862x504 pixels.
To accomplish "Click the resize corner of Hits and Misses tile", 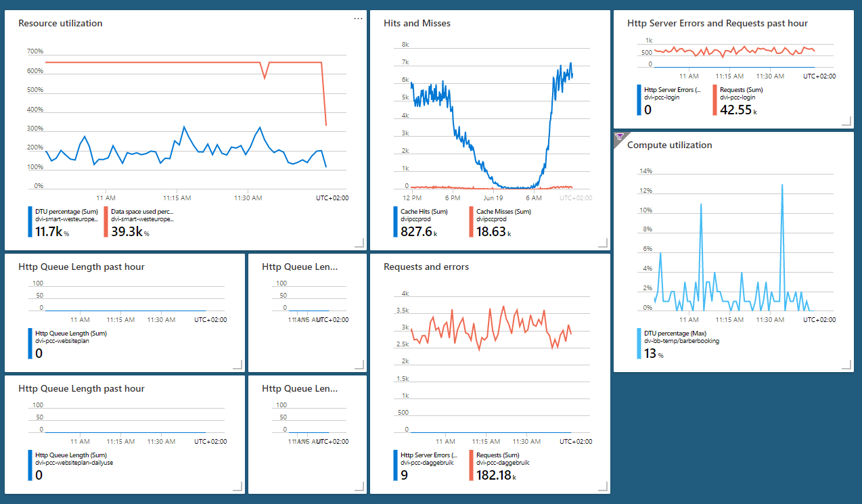I will [602, 242].
